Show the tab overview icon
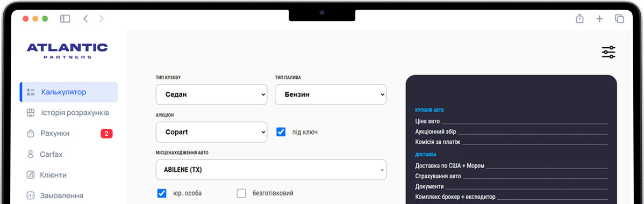This screenshot has height=204, width=644. 619,18
